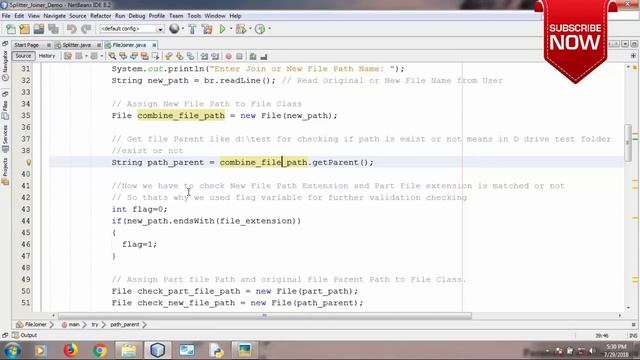Click the editor horizontal scrollbar thumb
Image resolution: width=640 pixels, height=360 pixels.
(x=264, y=316)
